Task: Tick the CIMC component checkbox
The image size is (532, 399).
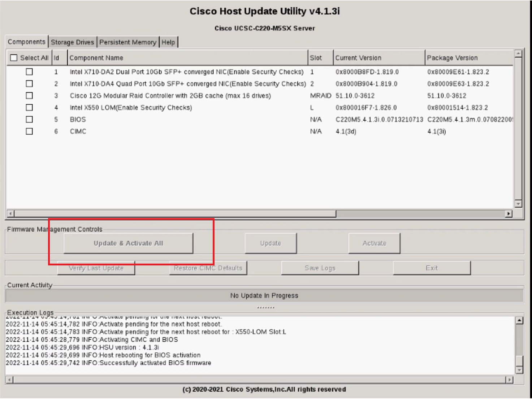Action: tap(29, 131)
